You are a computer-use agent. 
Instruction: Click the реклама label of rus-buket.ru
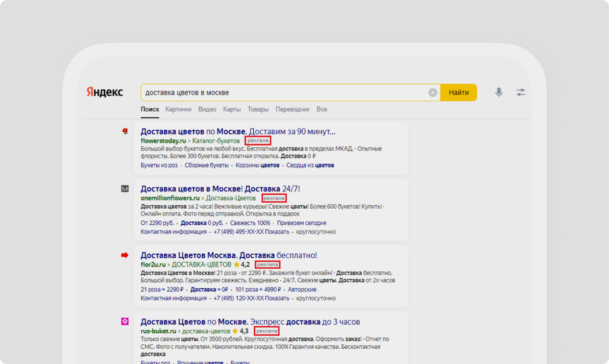pos(266,331)
